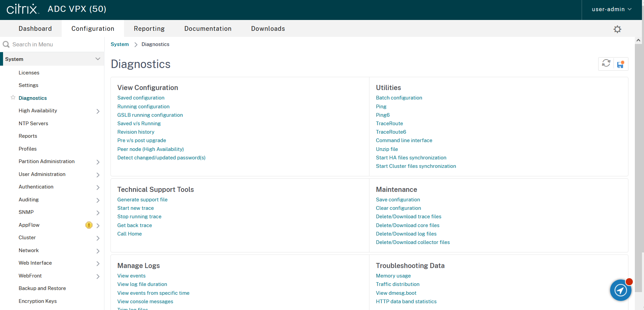Launch the Ping utility
Image resolution: width=644 pixels, height=310 pixels.
(x=381, y=107)
